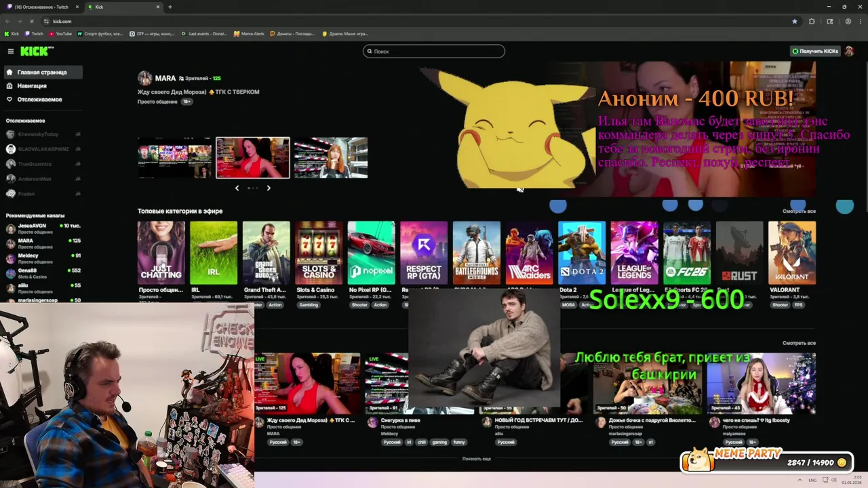868x488 pixels.
Task: Go back with browser back arrow
Action: pos(7,21)
